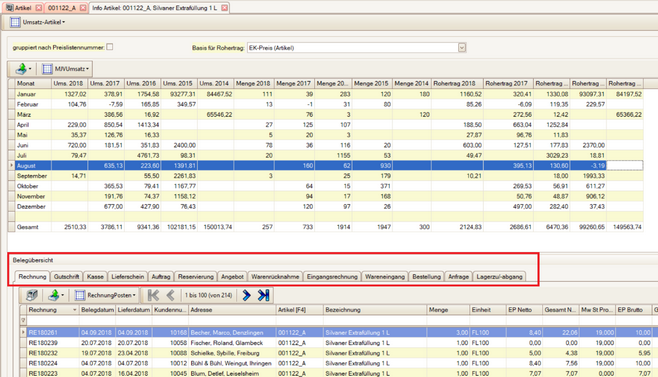Viewport: 658px width, 377px height.
Task: Sort by the EP Netto column header
Action: (524, 310)
